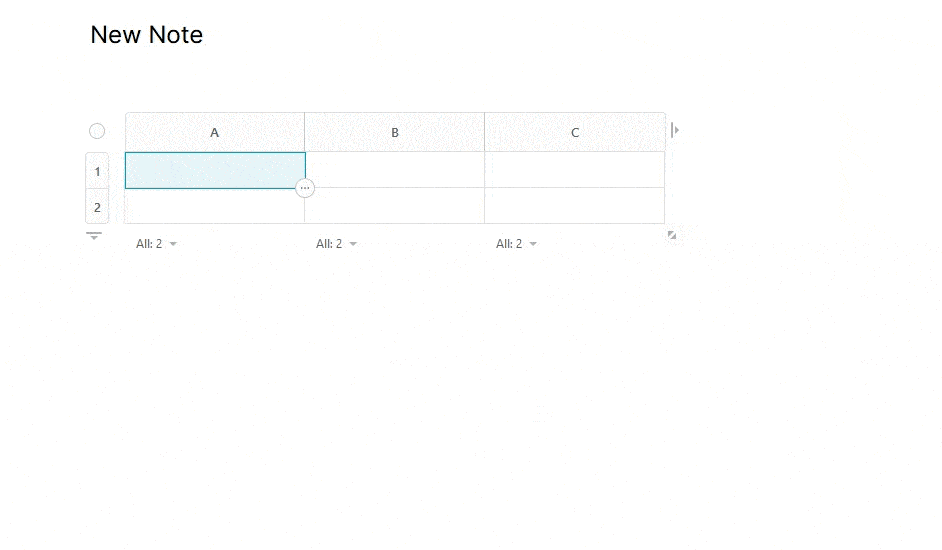Click the add row icon below row numbers

[94, 236]
